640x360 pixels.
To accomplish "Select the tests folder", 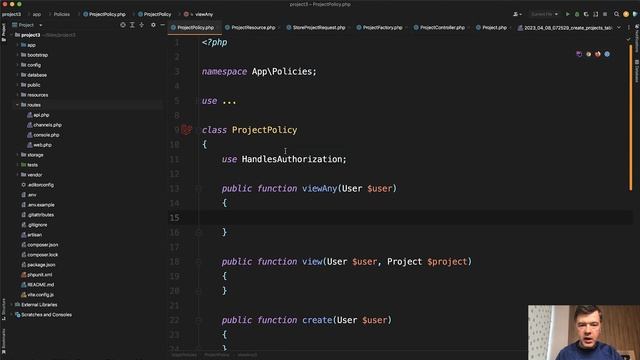I will (x=29, y=165).
